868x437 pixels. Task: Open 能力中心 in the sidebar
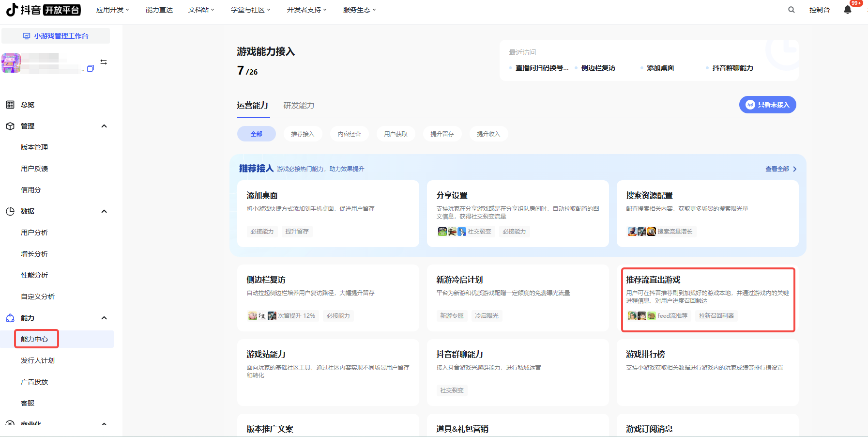pos(34,339)
